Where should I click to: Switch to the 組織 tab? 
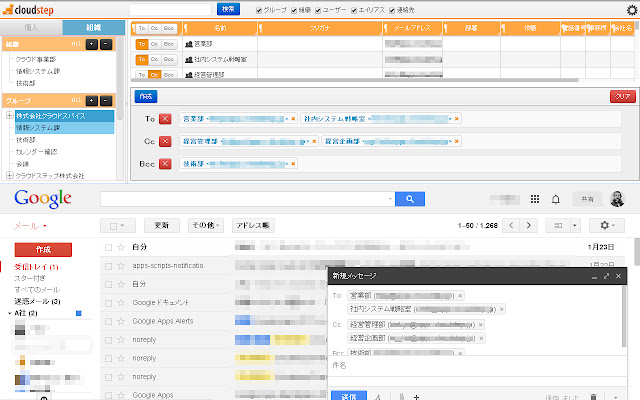click(x=93, y=27)
